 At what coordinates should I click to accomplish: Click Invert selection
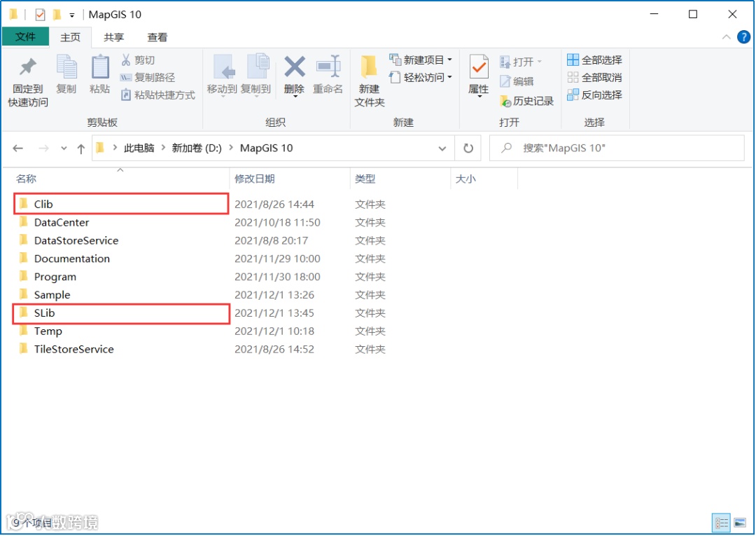point(594,95)
